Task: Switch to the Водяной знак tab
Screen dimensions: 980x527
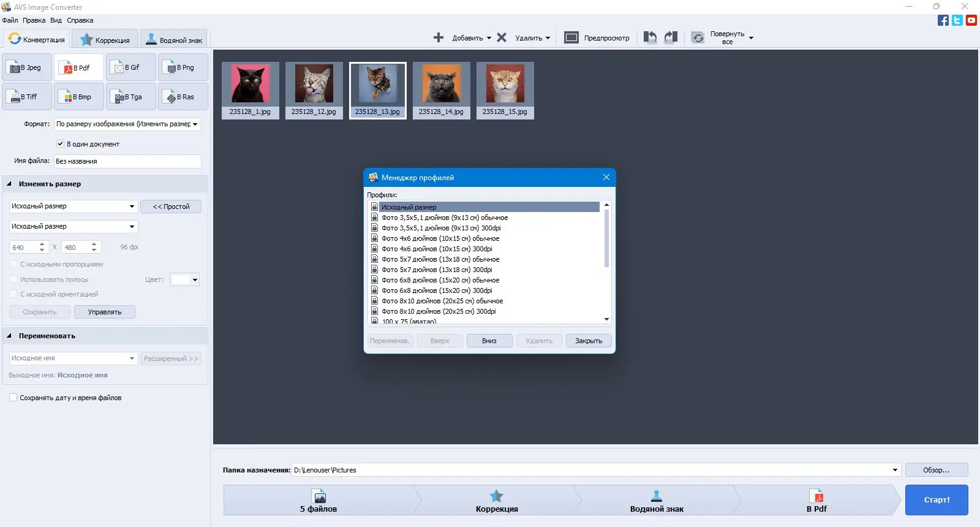Action: tap(173, 40)
